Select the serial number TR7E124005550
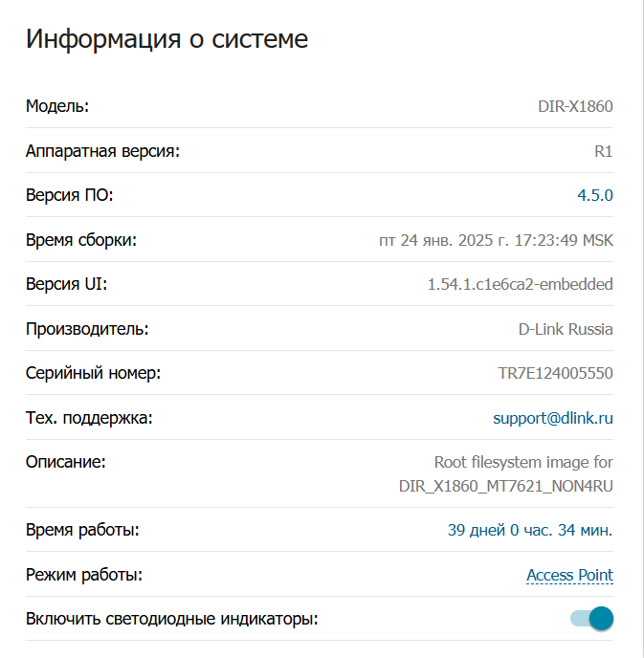 click(555, 373)
